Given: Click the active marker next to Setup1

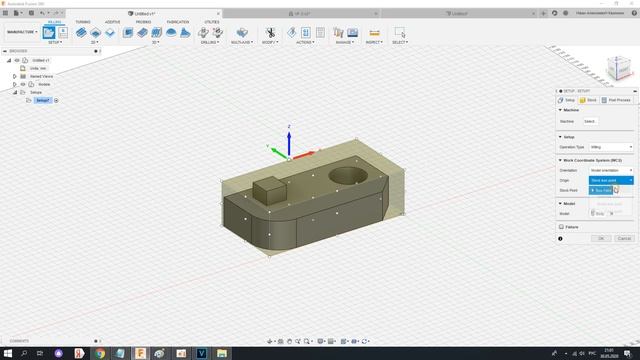Looking at the screenshot, I should coord(56,100).
